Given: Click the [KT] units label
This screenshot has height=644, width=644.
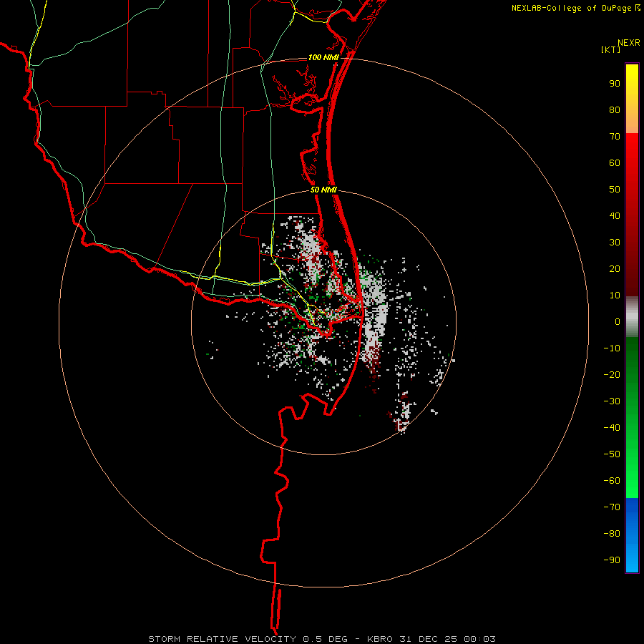Looking at the screenshot, I should pos(610,49).
